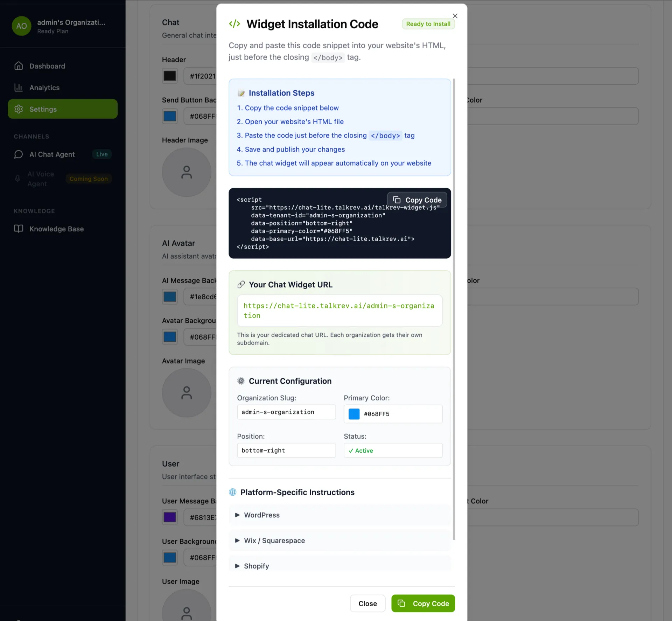The width and height of the screenshot is (672, 621).
Task: Open the Knowledge Base menu item
Action: 56,229
